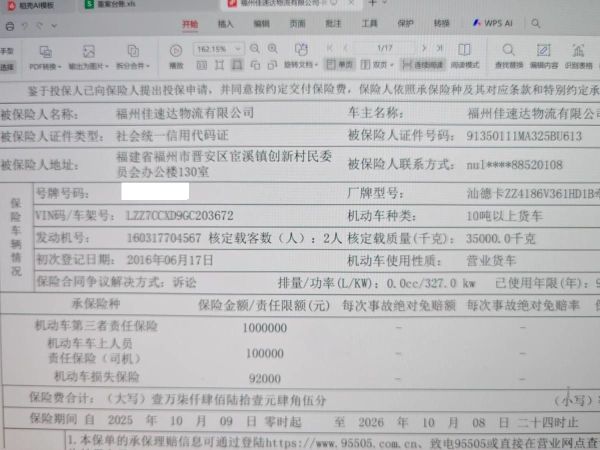This screenshot has width=600, height=450.
Task: Open the WPS AI assistant
Action: tap(492, 23)
